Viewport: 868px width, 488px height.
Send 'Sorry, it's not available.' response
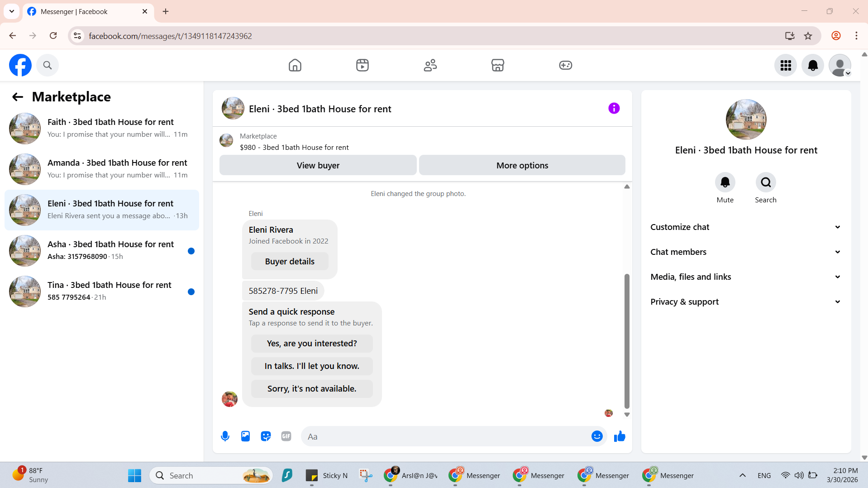coord(312,389)
